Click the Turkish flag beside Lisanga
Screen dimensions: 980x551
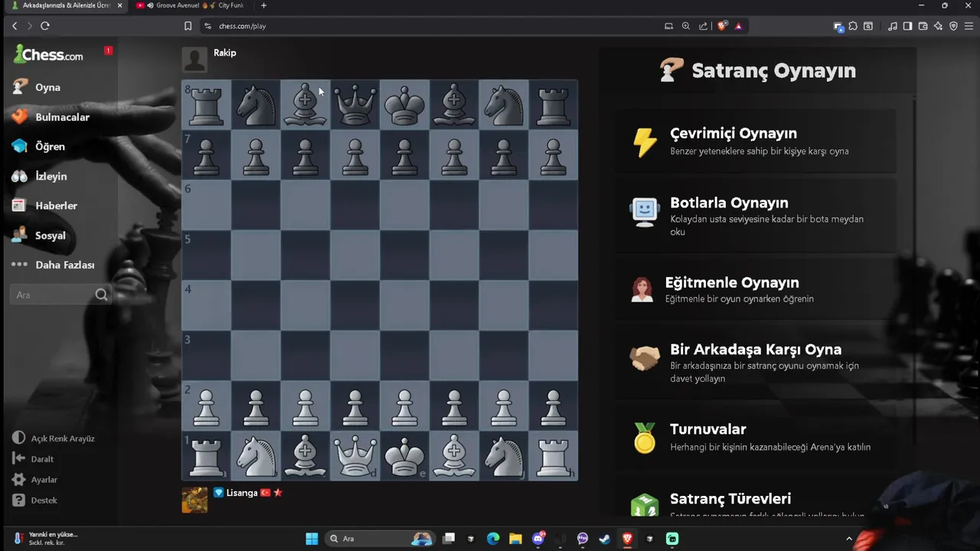pos(266,493)
